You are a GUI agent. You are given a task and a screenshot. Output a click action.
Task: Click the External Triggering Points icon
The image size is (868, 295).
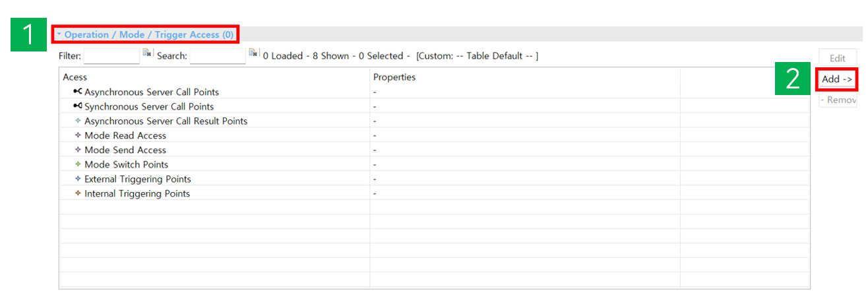[78, 179]
